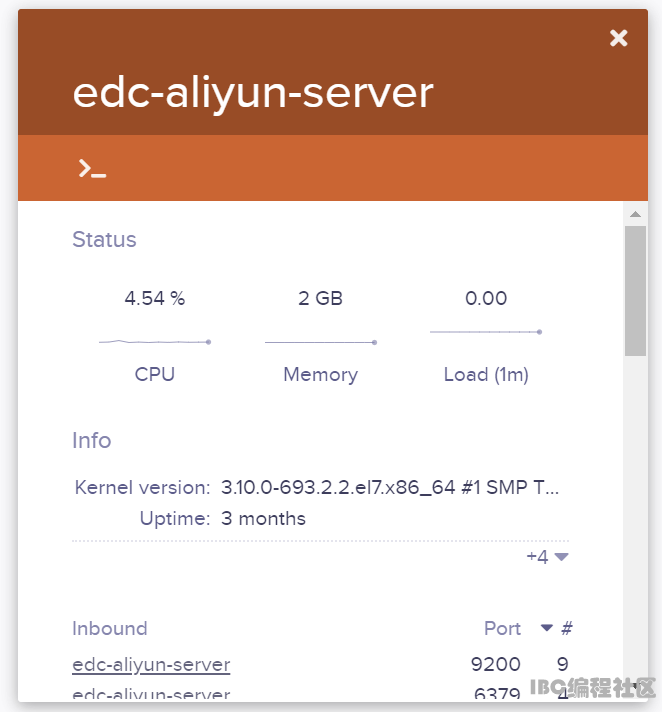Open the terminal shell icon

[x=92, y=169]
